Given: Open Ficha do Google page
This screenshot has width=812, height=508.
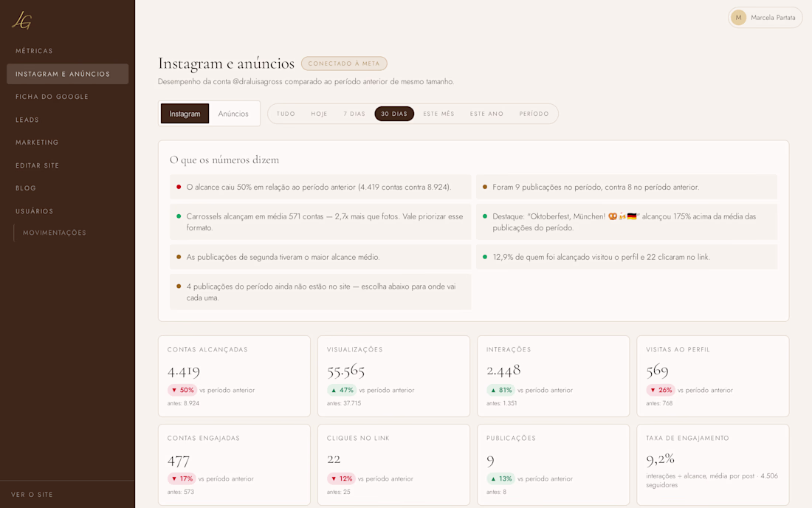Looking at the screenshot, I should point(52,97).
